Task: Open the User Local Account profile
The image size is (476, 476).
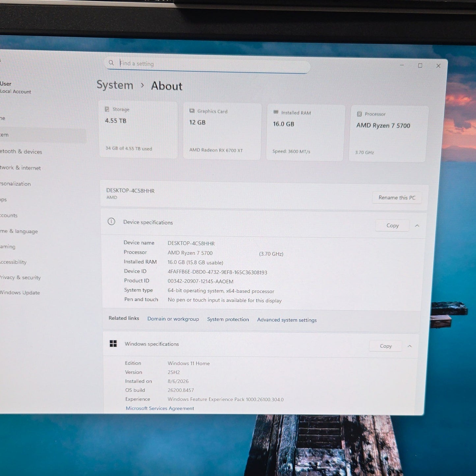Action: coord(15,87)
